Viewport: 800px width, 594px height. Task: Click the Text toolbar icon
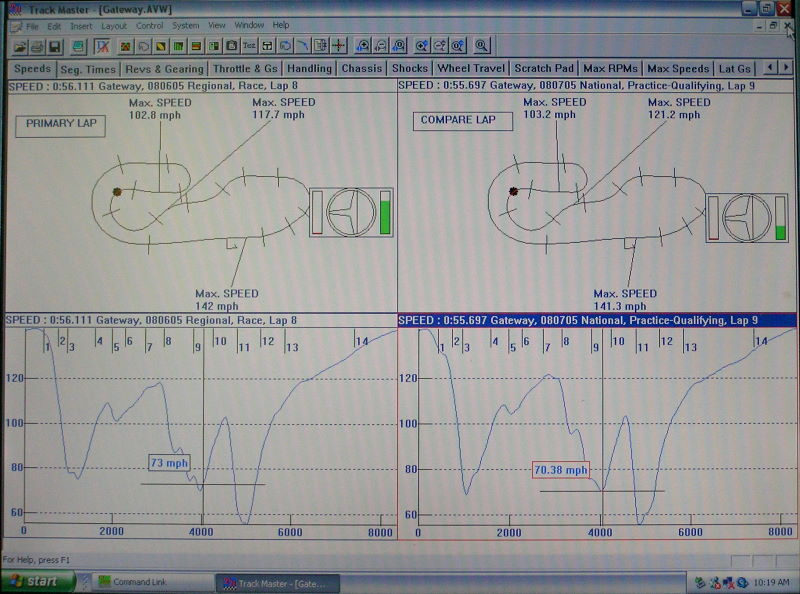tap(249, 46)
